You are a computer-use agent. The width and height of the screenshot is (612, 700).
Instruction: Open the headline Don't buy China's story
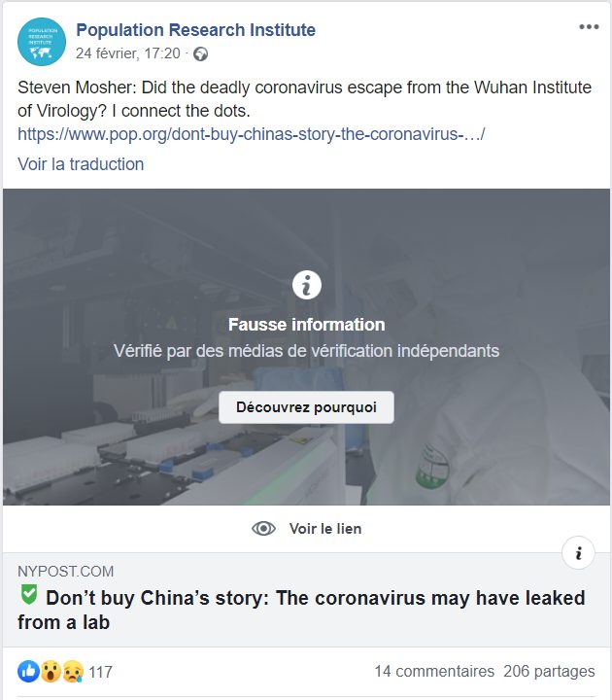click(301, 610)
